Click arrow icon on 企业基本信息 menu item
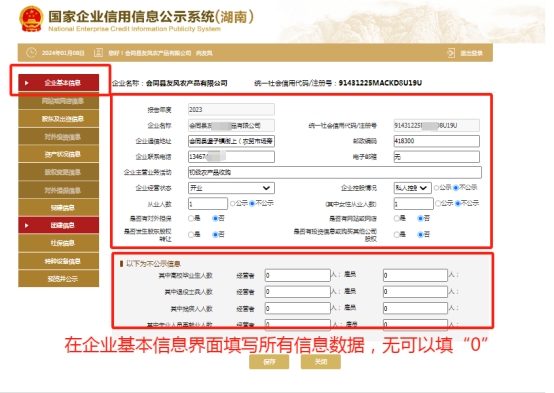Image resolution: width=554 pixels, height=393 pixels. coord(26,83)
